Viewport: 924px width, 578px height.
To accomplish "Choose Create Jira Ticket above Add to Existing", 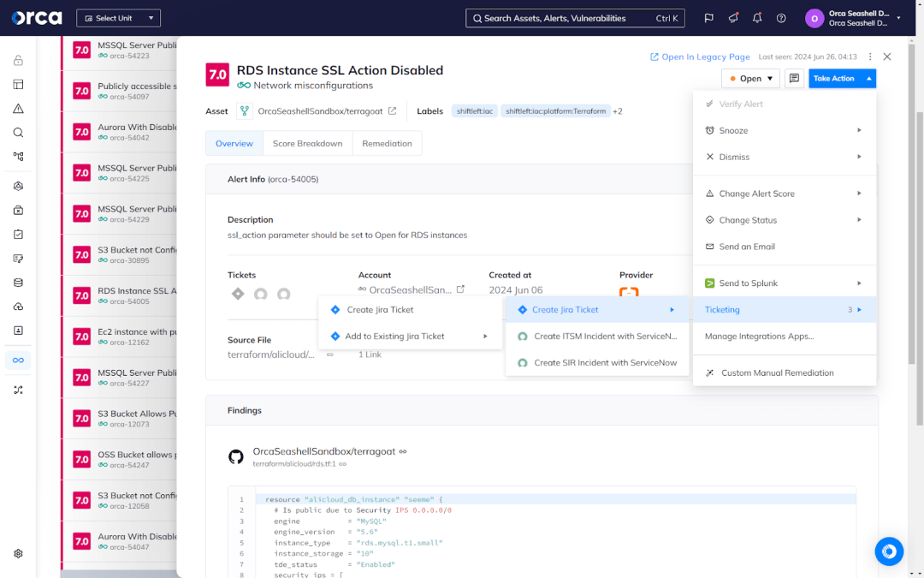I will 410,310.
